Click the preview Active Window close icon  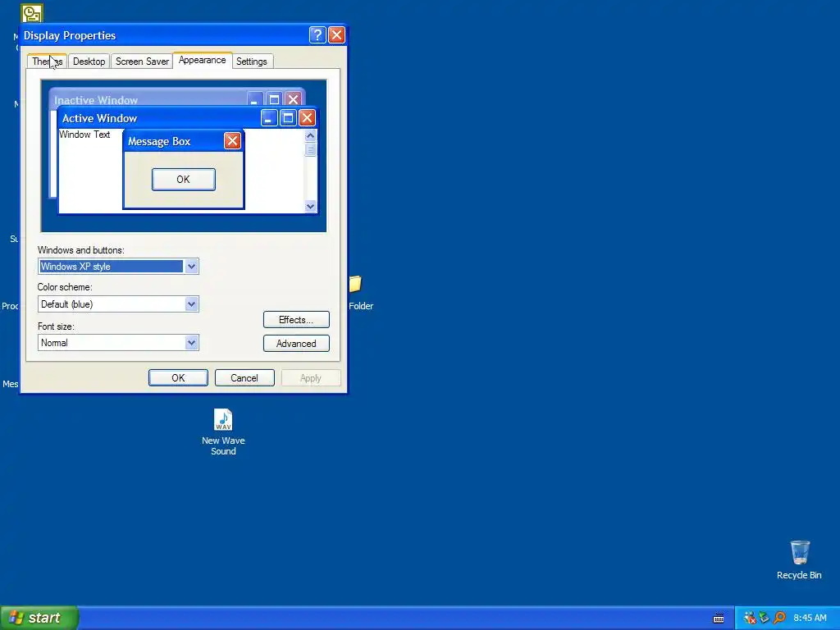pyautogui.click(x=307, y=118)
